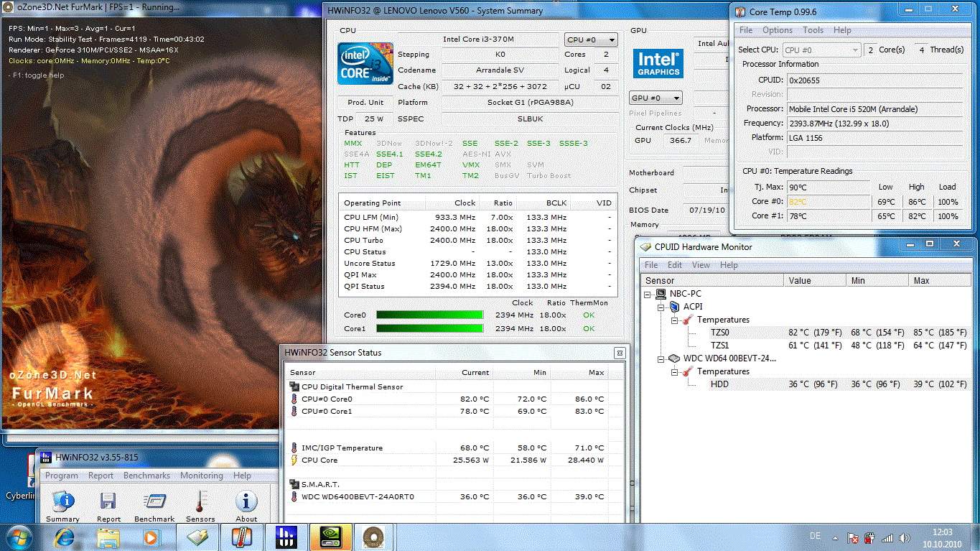Click the CPUID field showing 0x20655
Image resolution: width=980 pixels, height=551 pixels.
pos(874,80)
